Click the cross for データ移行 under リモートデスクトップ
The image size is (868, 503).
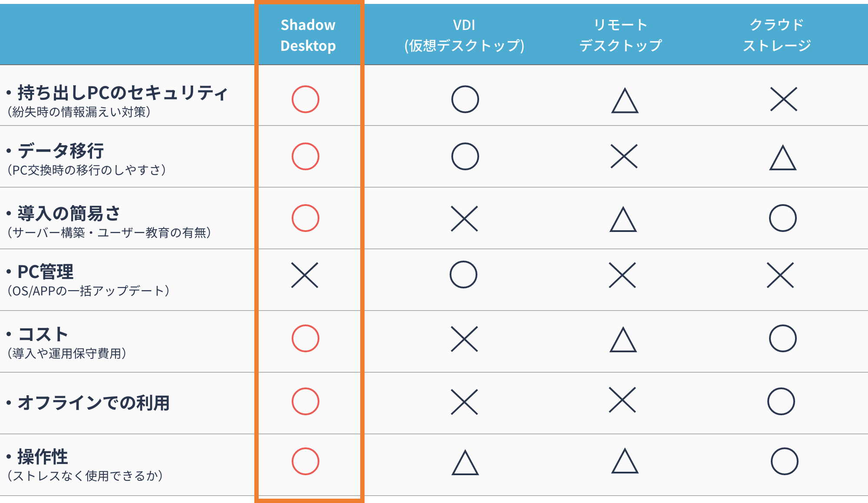tap(624, 156)
